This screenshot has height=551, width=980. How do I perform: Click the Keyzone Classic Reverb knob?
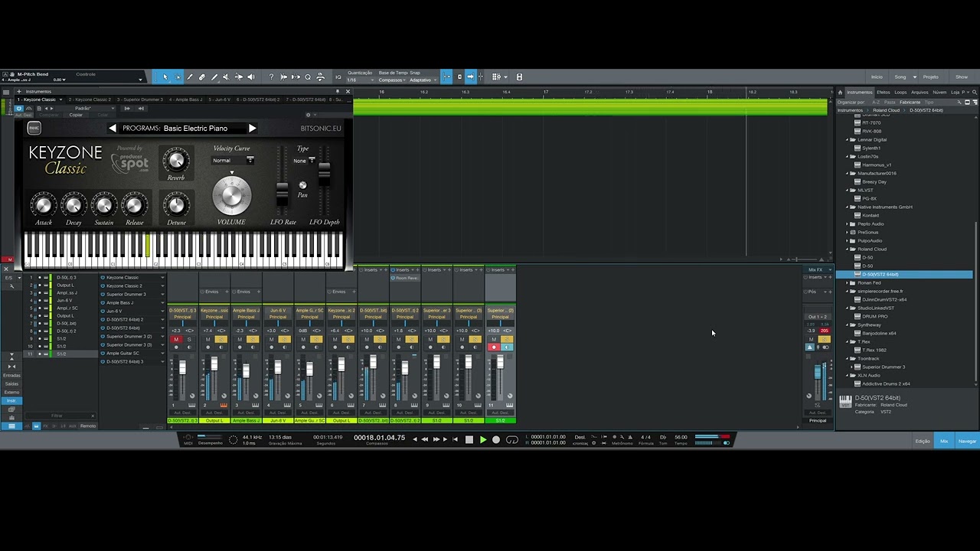point(176,161)
